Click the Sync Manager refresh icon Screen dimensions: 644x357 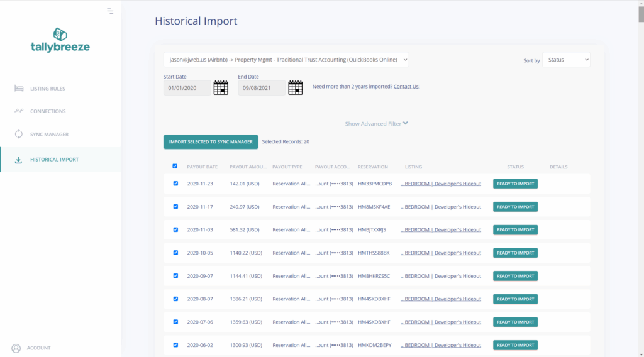(19, 135)
